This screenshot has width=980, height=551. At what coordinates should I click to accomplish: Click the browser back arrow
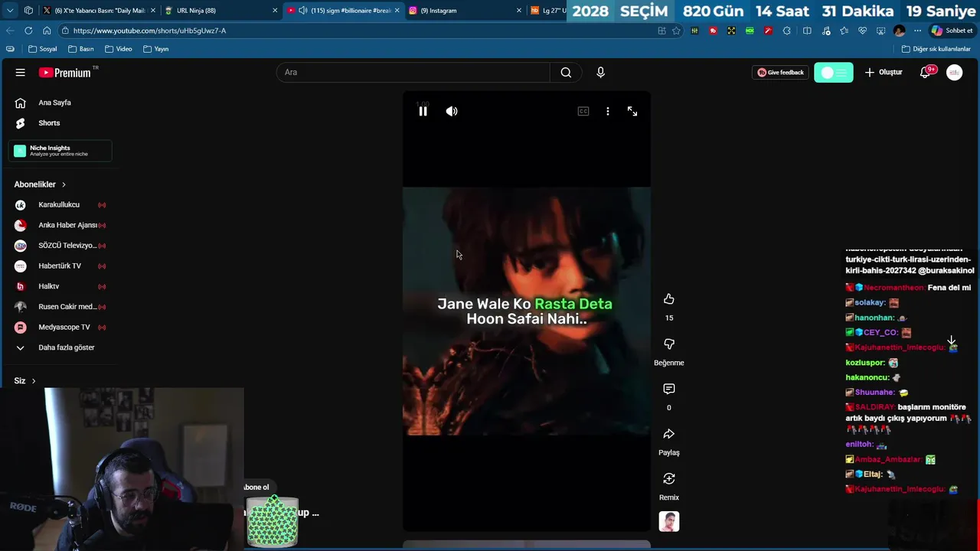pyautogui.click(x=10, y=31)
